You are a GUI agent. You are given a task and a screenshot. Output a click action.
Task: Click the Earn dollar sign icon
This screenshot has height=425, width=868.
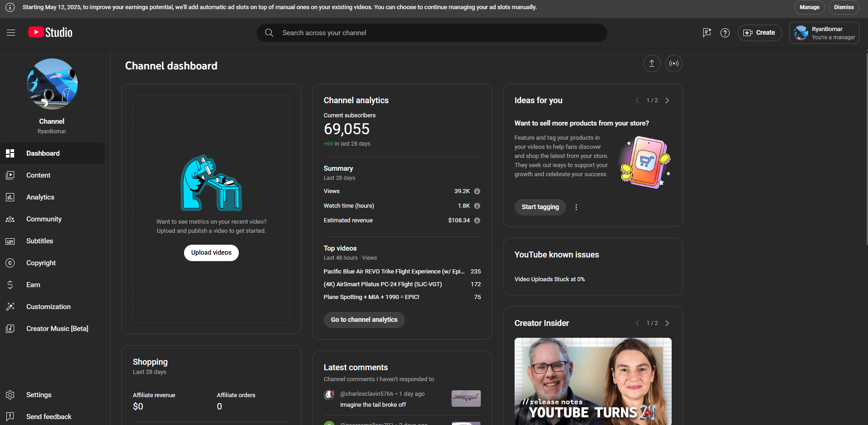10,285
